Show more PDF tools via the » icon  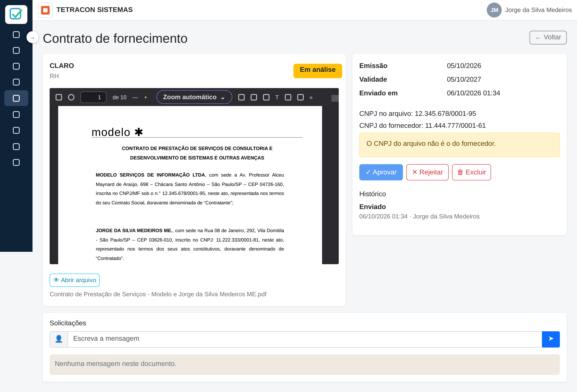[x=311, y=97]
